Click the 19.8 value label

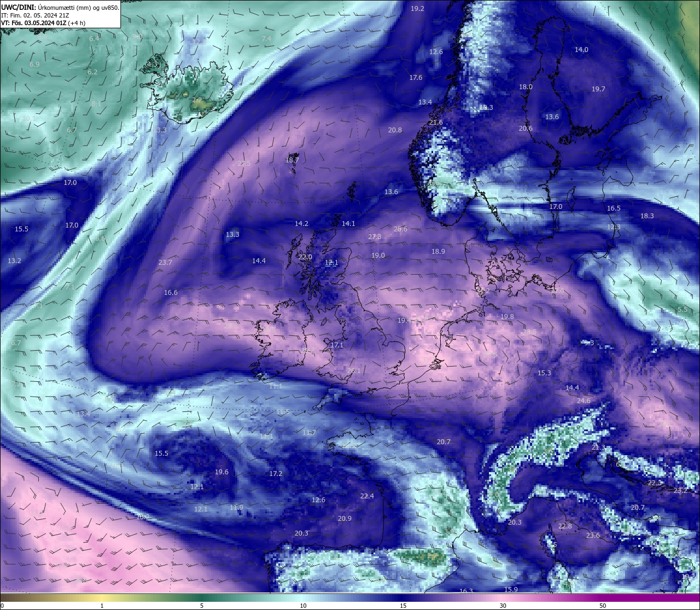pyautogui.click(x=507, y=317)
